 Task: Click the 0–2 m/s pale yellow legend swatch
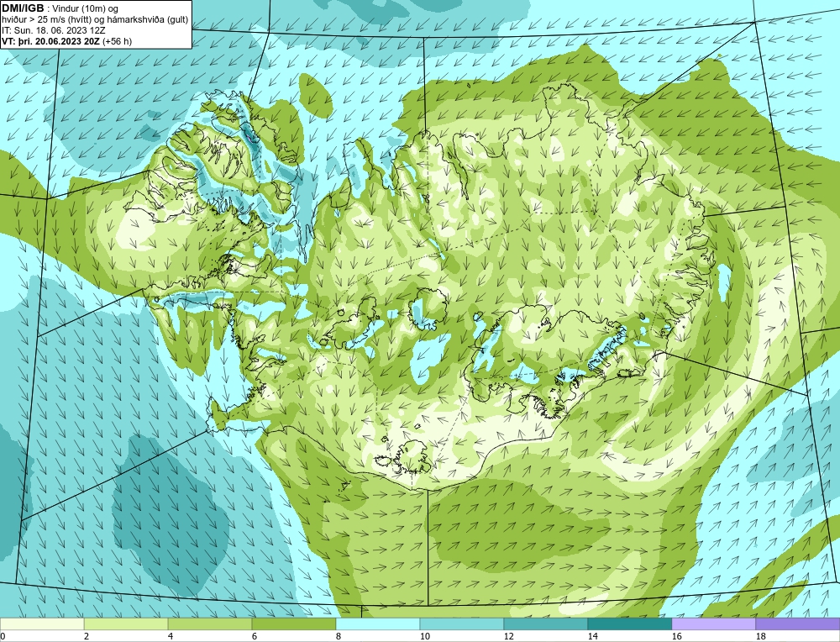coord(42,624)
